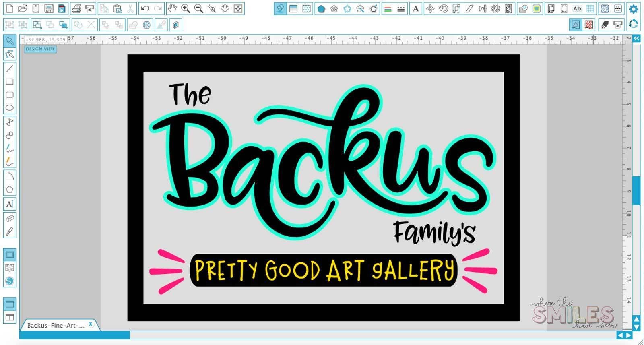Save to SD card icon

(x=62, y=8)
